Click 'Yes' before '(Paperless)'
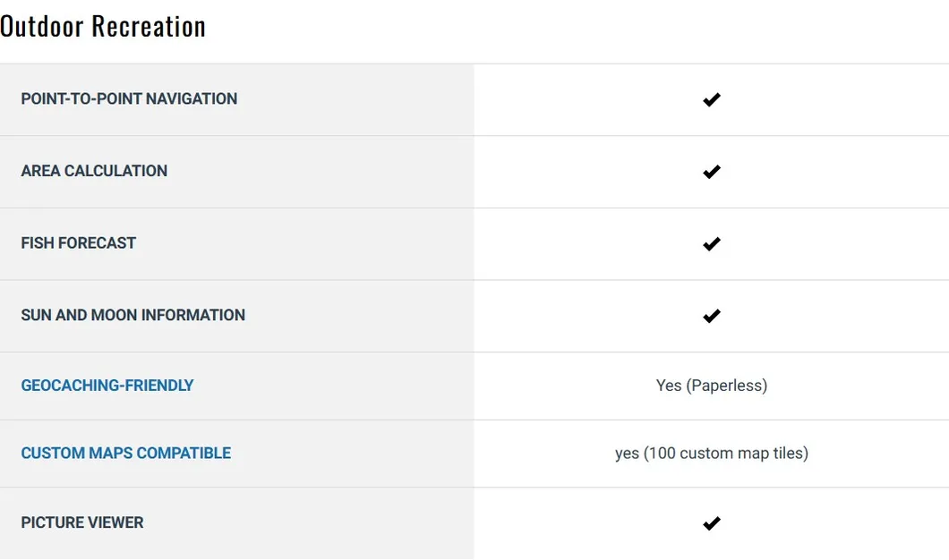The width and height of the screenshot is (949, 560). [x=669, y=386]
